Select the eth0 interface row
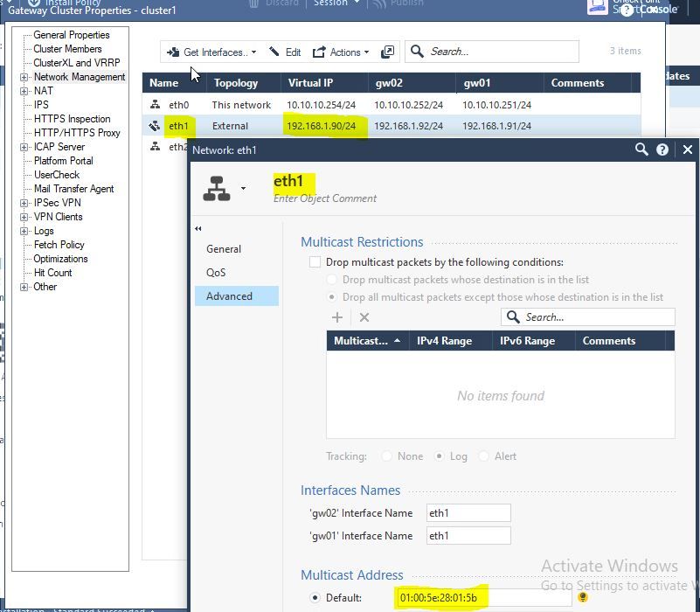 (391, 105)
